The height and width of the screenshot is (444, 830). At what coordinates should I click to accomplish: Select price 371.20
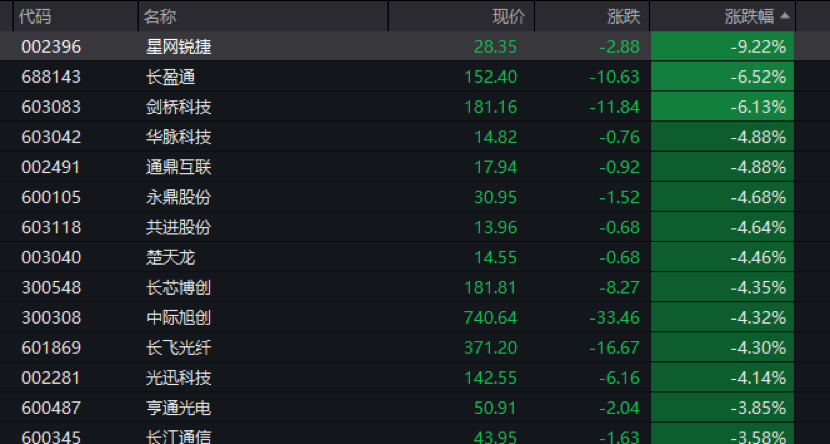pyautogui.click(x=490, y=348)
